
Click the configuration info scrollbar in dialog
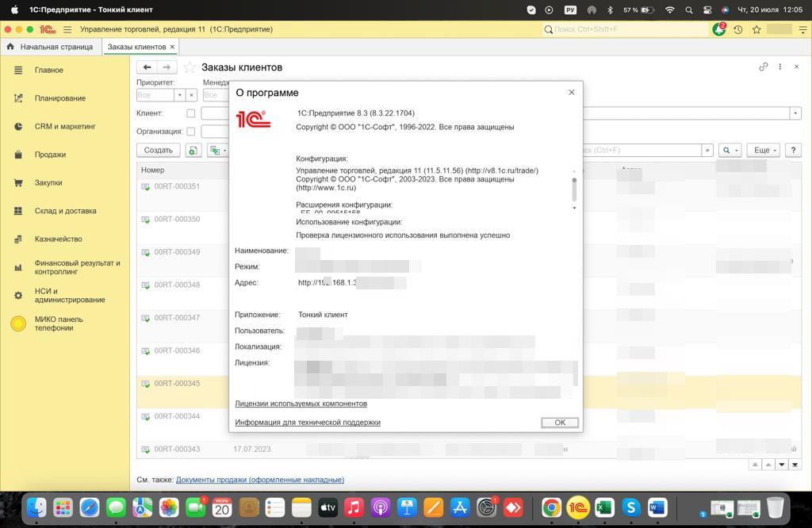574,189
